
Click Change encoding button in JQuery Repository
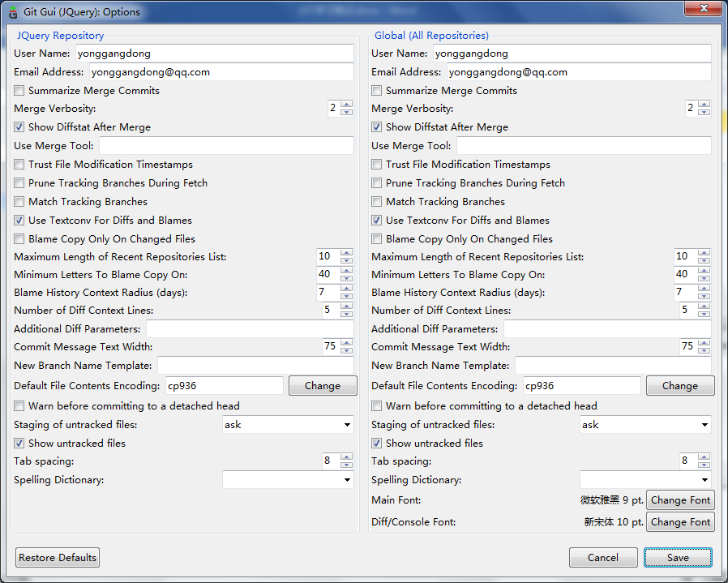click(323, 386)
